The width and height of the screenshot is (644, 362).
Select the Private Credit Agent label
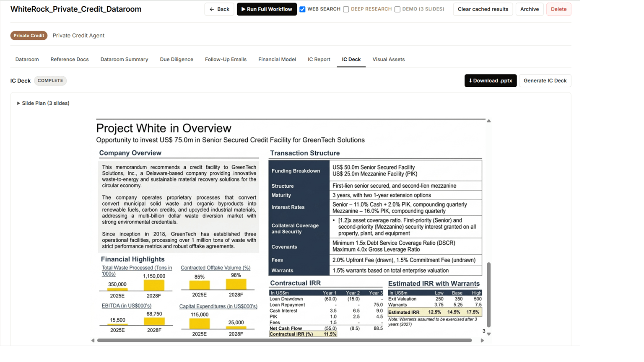coord(78,36)
